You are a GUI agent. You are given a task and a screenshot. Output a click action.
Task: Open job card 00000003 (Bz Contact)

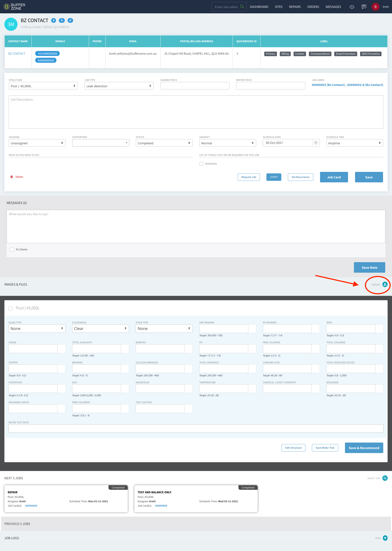tap(328, 85)
